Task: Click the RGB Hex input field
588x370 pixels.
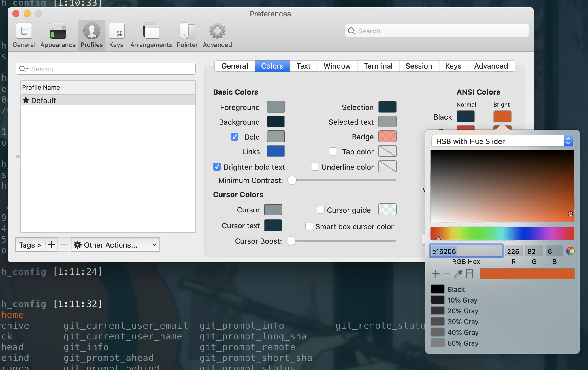Action: coord(466,251)
